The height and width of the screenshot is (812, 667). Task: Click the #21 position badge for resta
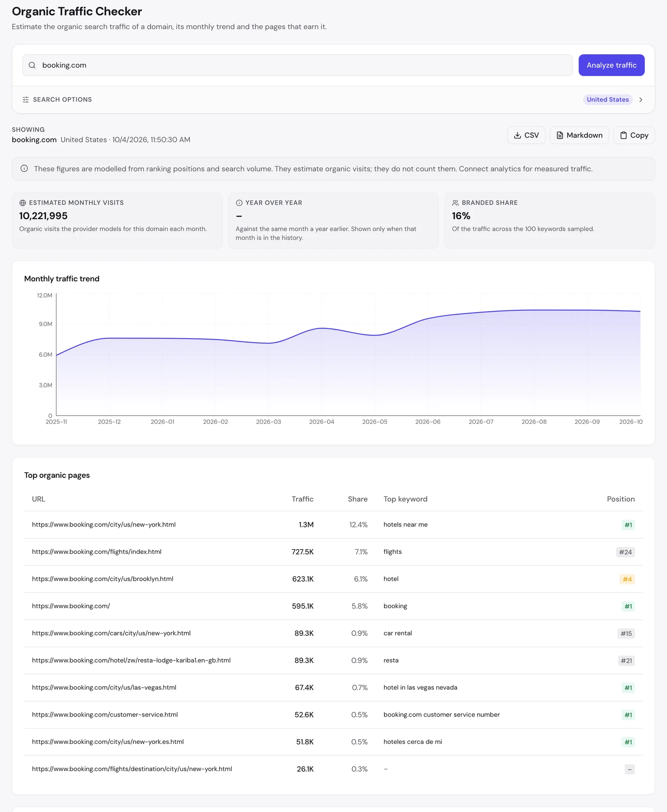coord(626,661)
